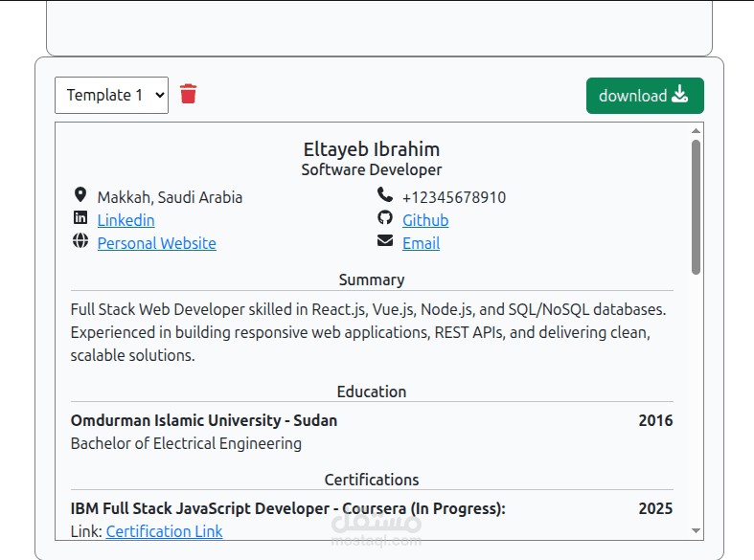This screenshot has width=754, height=560.
Task: Click the Summary section heading
Action: coord(372,280)
